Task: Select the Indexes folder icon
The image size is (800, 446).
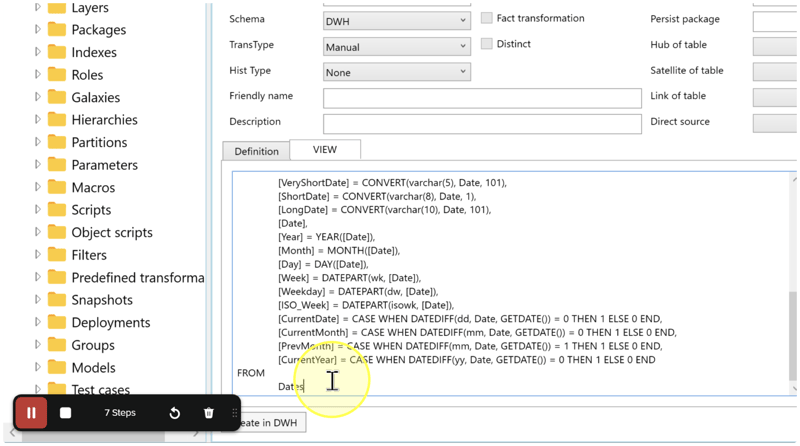Action: coord(57,52)
